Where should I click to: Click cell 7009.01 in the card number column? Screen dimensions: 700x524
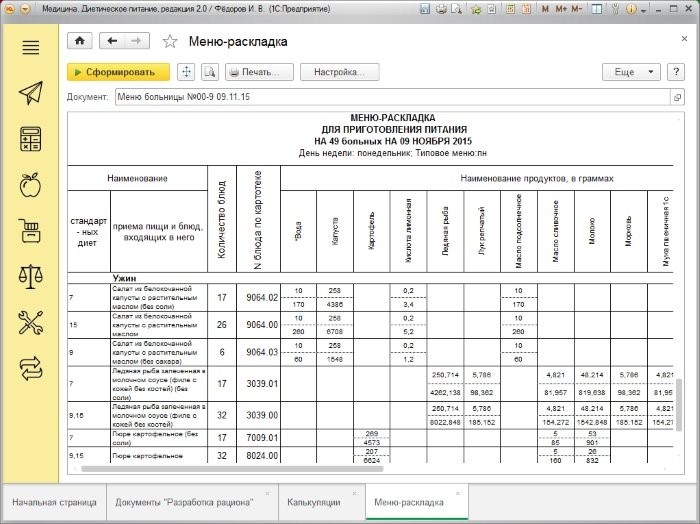point(258,438)
